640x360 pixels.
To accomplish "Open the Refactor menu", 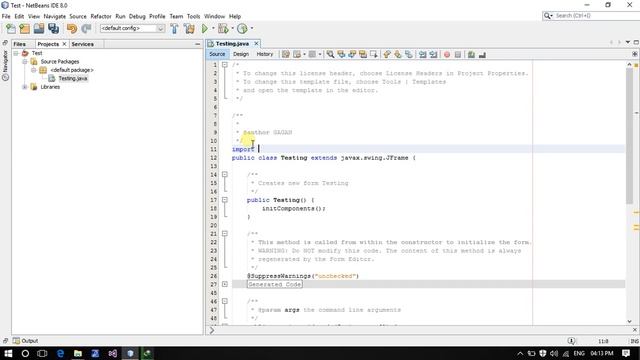I will click(101, 16).
